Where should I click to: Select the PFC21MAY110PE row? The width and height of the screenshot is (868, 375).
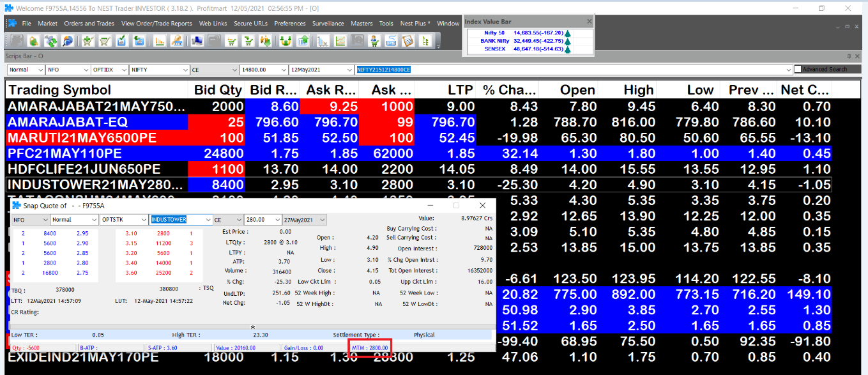pos(418,153)
